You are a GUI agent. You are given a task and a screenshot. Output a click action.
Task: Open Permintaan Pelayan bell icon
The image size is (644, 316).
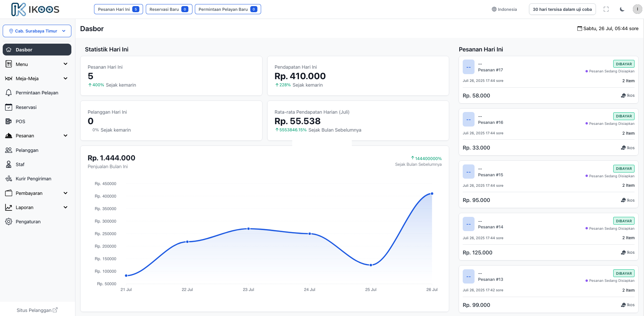click(9, 93)
